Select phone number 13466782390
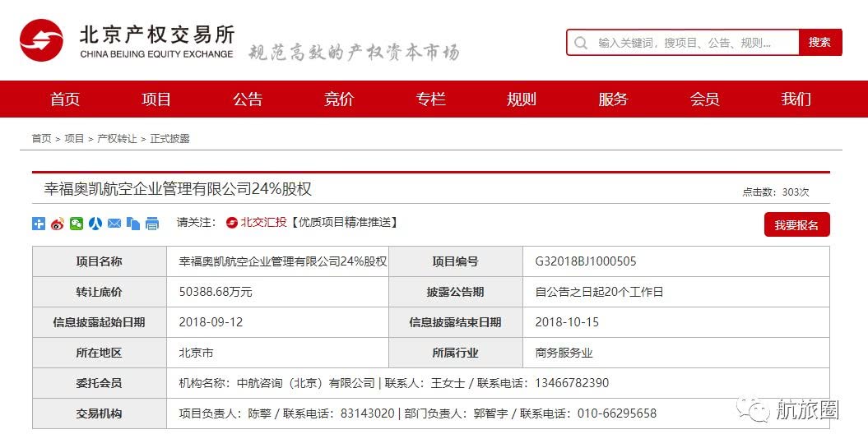This screenshot has width=868, height=448. coord(572,383)
